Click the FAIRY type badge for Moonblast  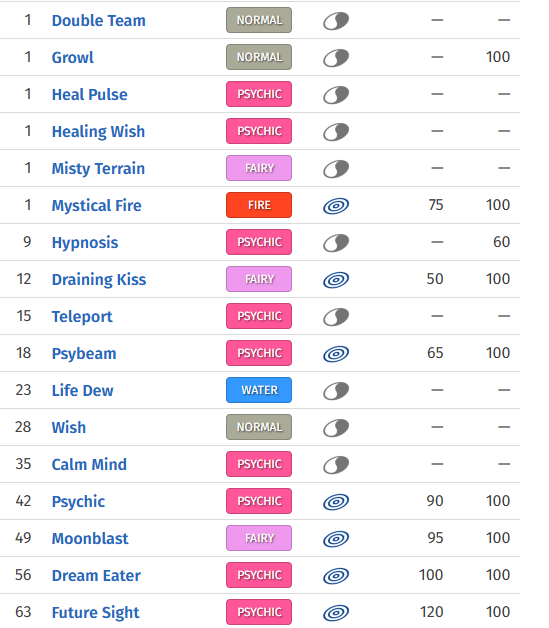tap(259, 538)
